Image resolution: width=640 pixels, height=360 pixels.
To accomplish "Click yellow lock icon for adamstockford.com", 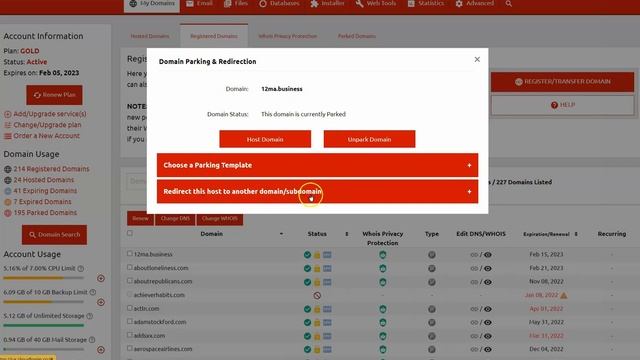I will pos(317,322).
